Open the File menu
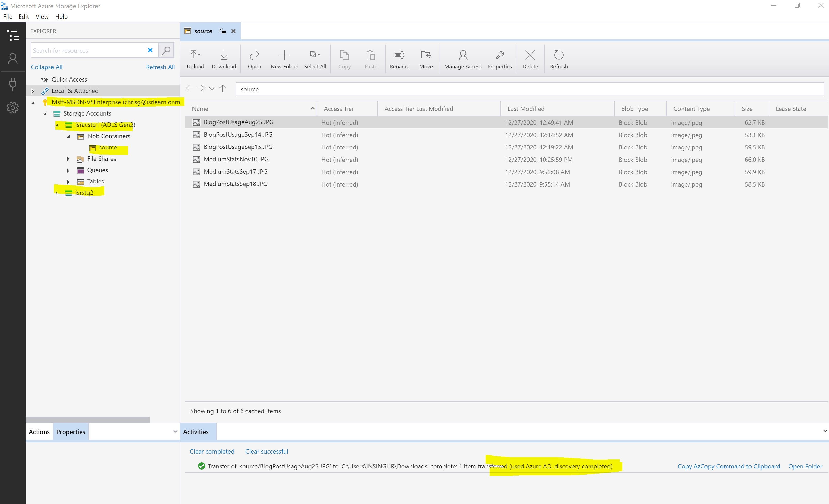Image resolution: width=829 pixels, height=504 pixels. tap(7, 16)
